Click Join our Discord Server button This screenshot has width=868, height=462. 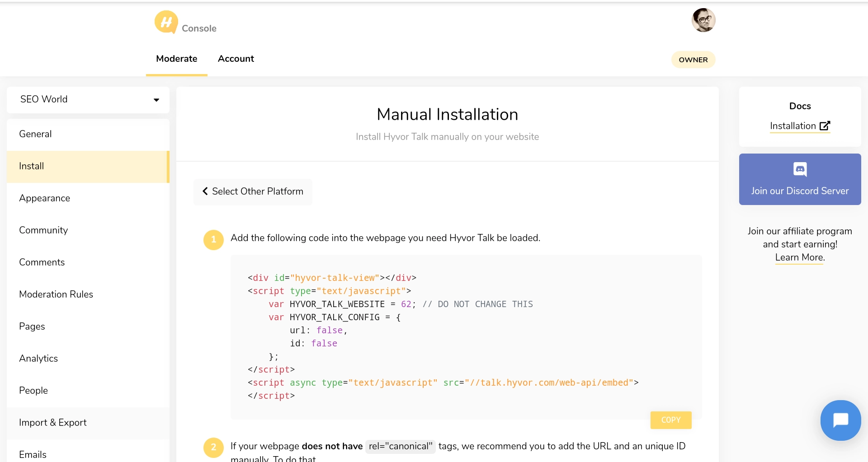(x=800, y=179)
